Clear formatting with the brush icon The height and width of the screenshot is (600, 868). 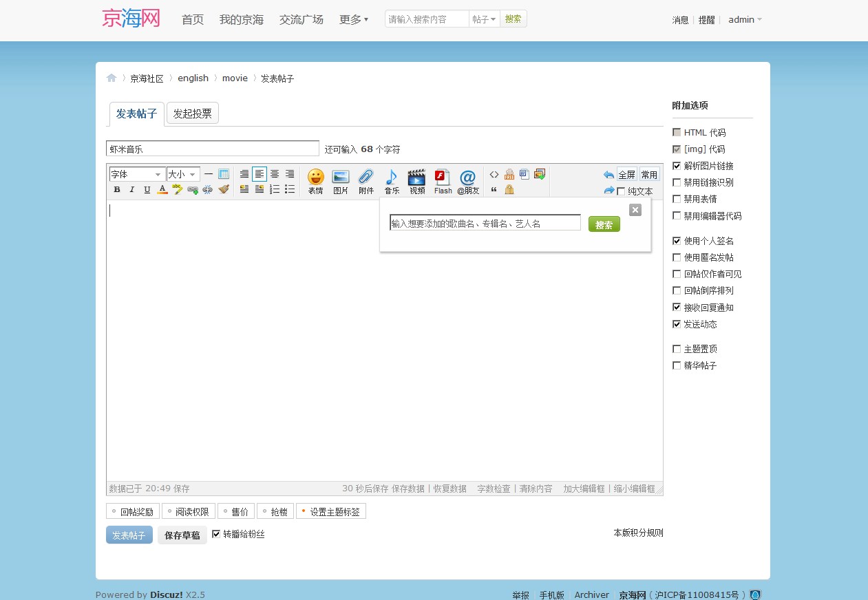(224, 189)
